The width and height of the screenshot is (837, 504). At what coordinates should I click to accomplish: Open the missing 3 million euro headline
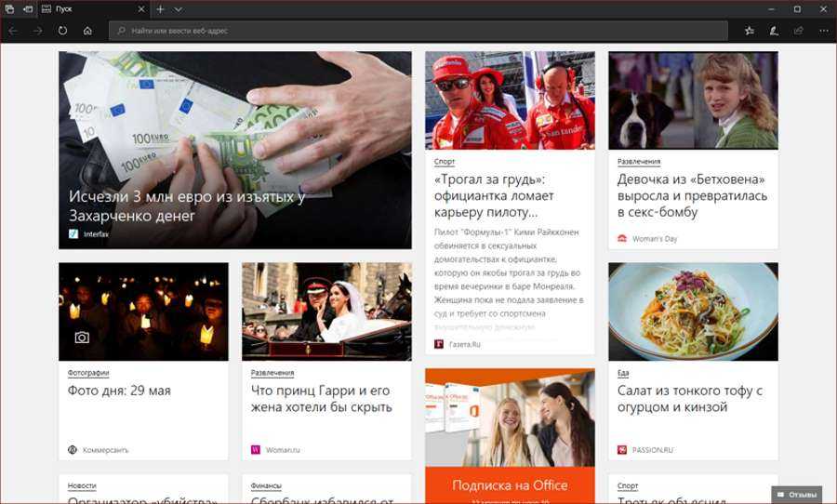click(x=187, y=206)
